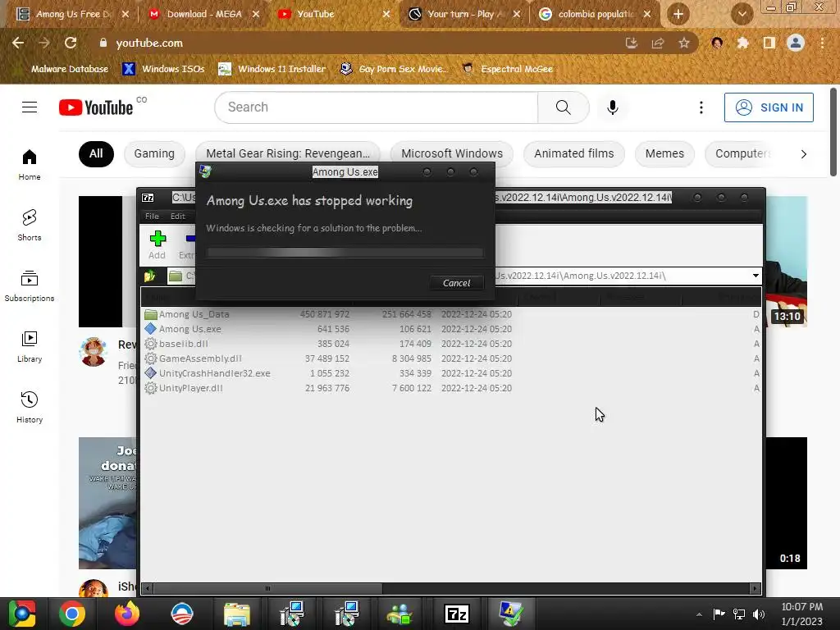Select the Animated films filter chip
This screenshot has width=840, height=630.
click(x=573, y=153)
